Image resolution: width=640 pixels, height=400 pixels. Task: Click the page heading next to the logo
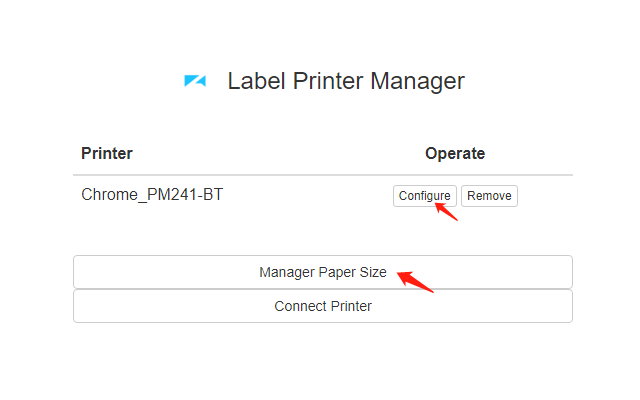pos(346,81)
